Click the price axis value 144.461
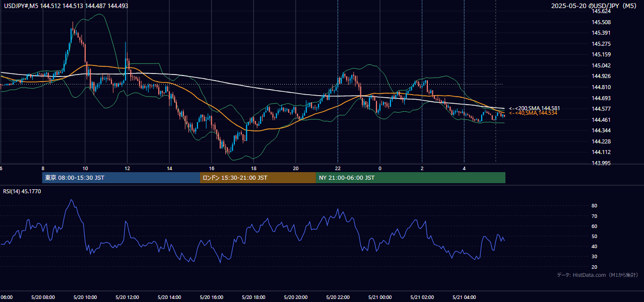644x302 pixels. tap(602, 120)
